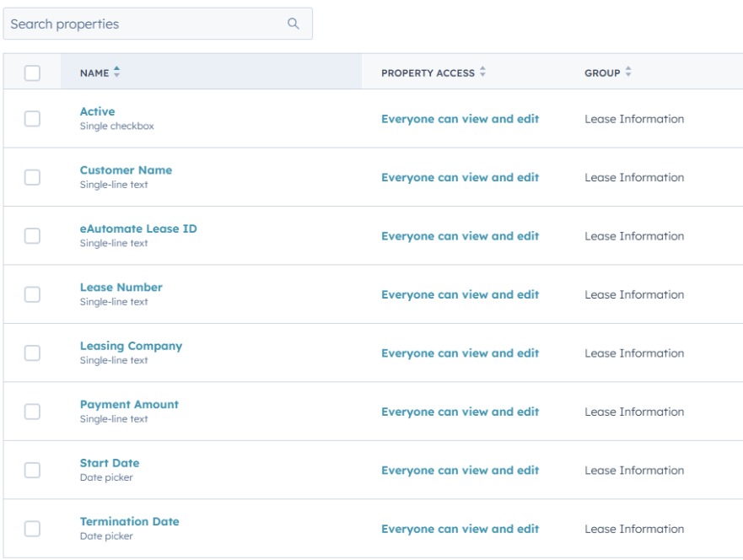The height and width of the screenshot is (560, 743).
Task: Sort by the GROUP column arrows
Action: 627,72
